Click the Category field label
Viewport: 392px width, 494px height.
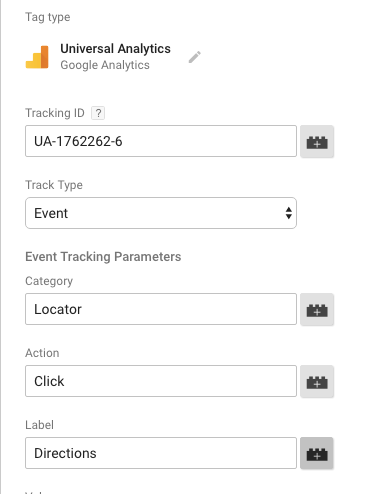pyautogui.click(x=49, y=281)
